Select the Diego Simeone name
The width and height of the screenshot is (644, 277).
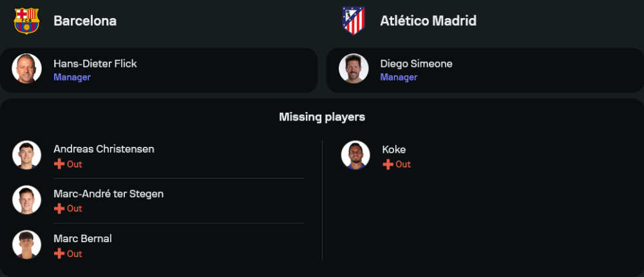tap(416, 64)
